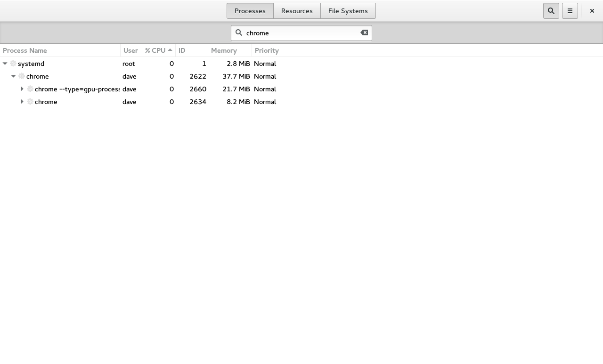Sort by the Process Name column
The height and width of the screenshot is (364, 603).
pos(60,50)
